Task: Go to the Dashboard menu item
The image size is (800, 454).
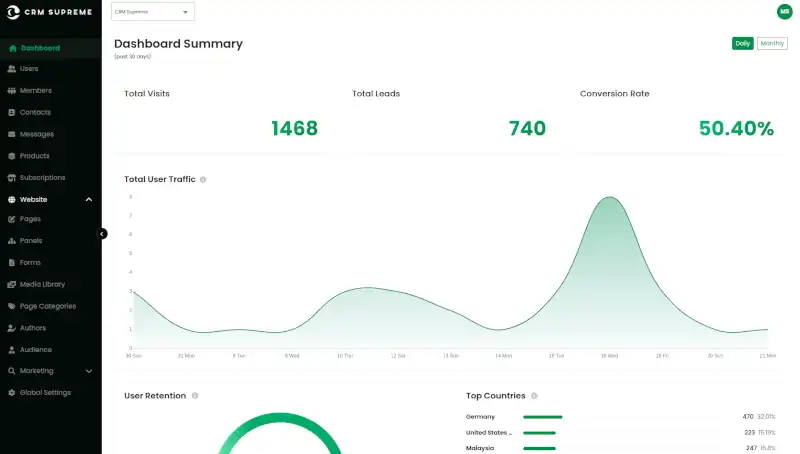Action: tap(51, 48)
